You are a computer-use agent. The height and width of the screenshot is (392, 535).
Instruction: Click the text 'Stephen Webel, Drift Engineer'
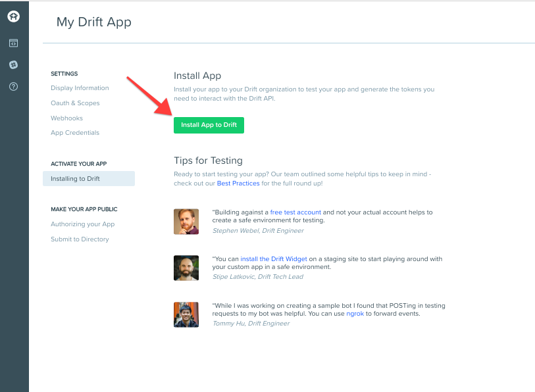tap(258, 231)
